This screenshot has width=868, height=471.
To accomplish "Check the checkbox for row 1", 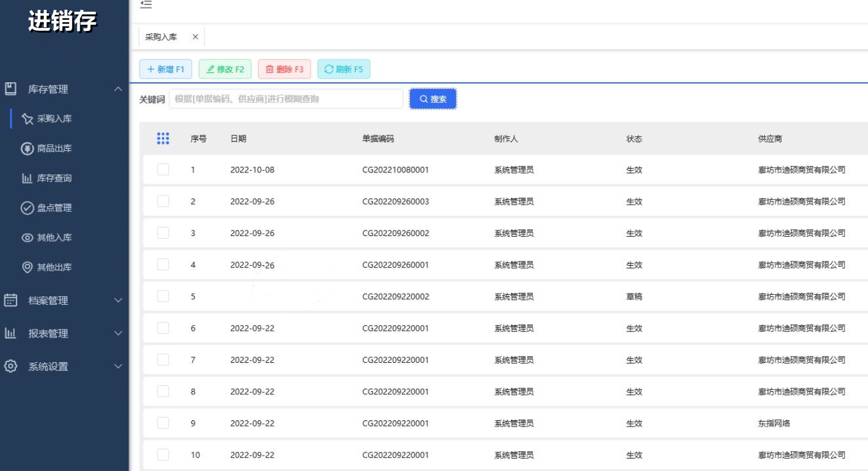I will tap(163, 169).
